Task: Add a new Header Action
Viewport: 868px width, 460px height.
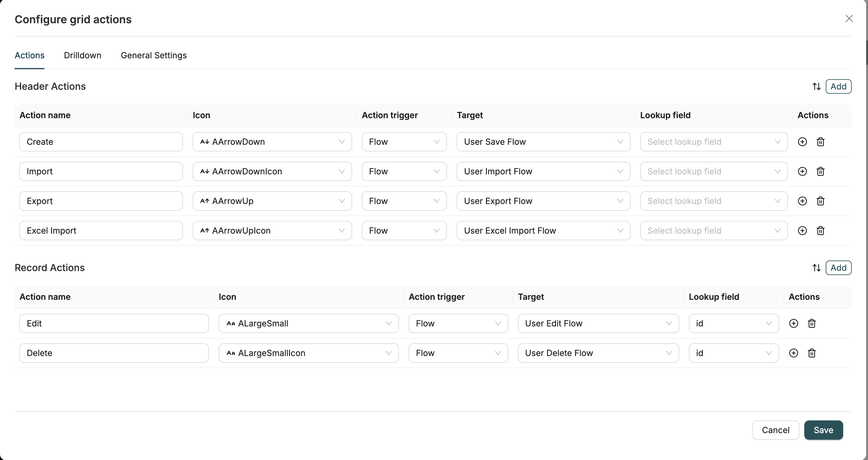Action: (x=839, y=86)
